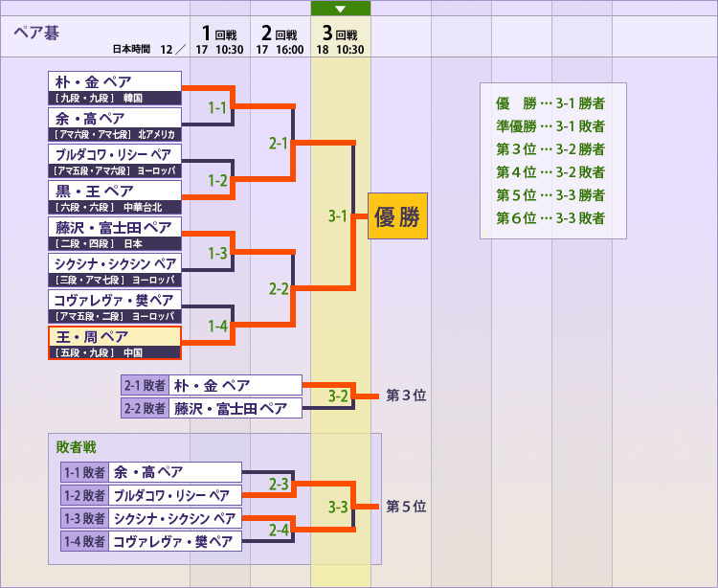
Task: Click the 3-2 third place match label
Action: [x=338, y=396]
